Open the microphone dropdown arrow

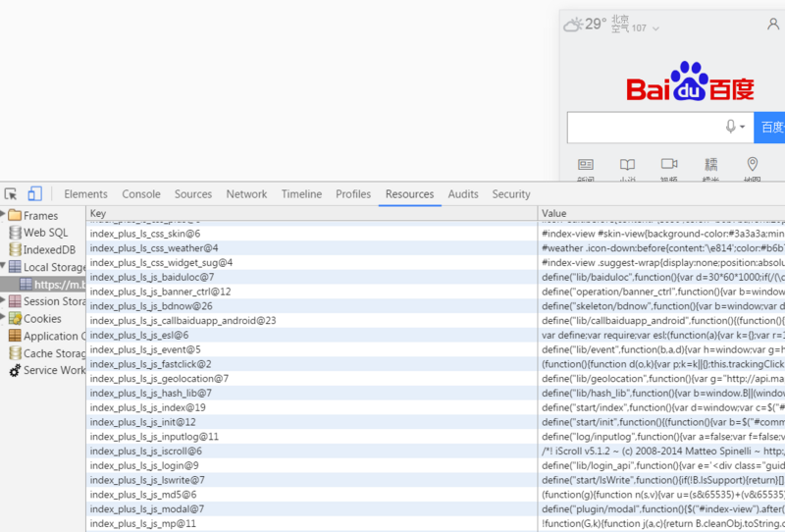[x=743, y=127]
